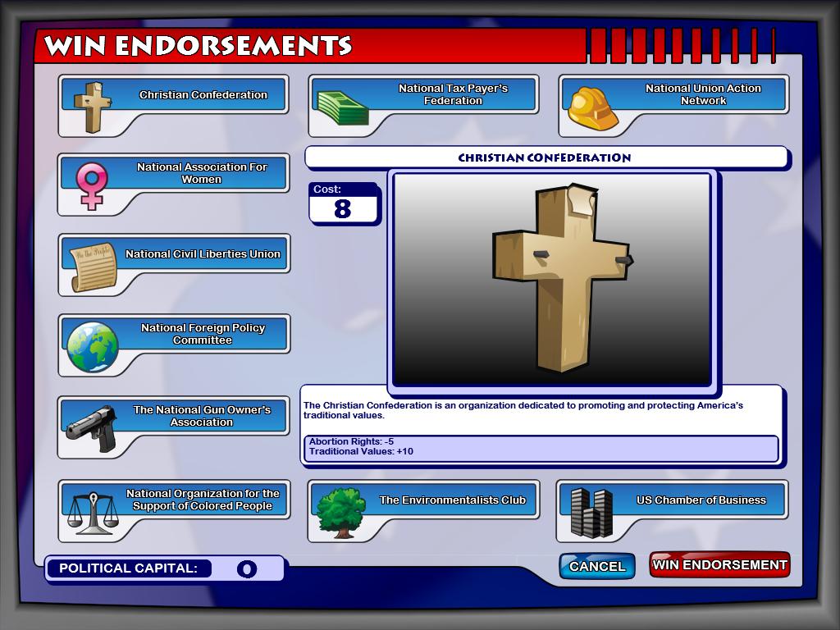Choose US Chamber of Business
This screenshot has height=630, width=840.
[673, 511]
